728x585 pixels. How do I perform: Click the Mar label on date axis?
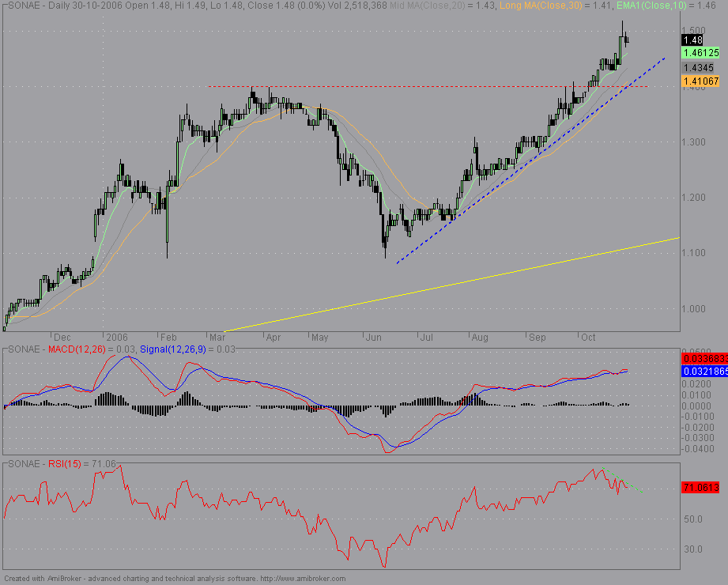pos(217,338)
